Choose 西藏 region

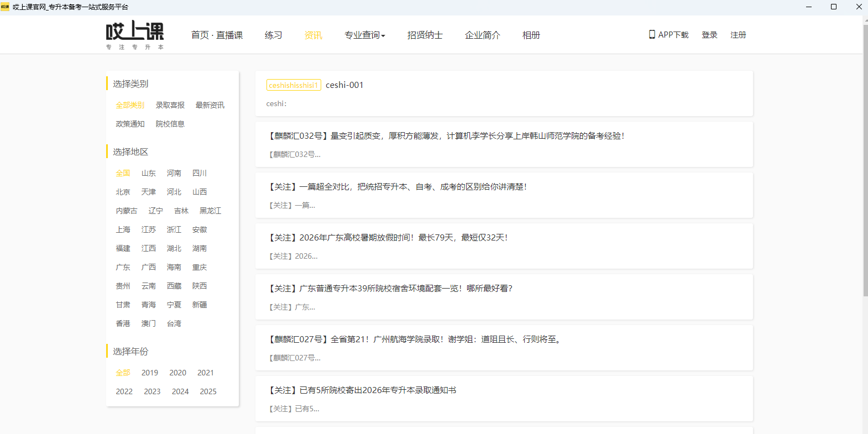pos(174,286)
